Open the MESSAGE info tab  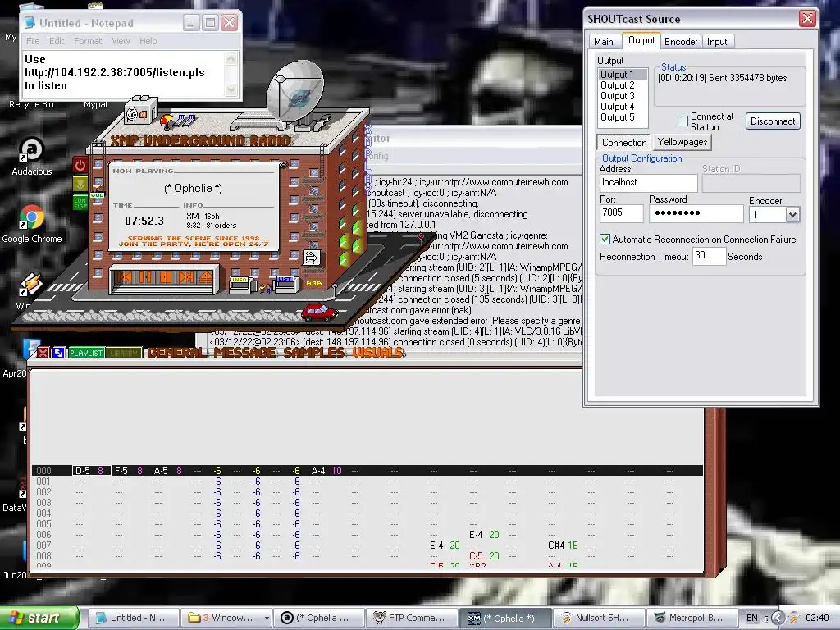[x=247, y=353]
